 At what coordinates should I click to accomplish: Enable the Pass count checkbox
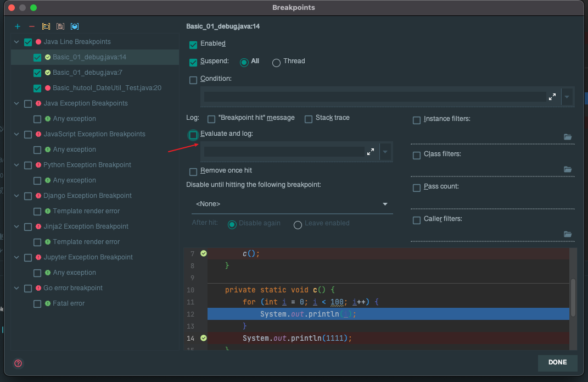(x=417, y=187)
